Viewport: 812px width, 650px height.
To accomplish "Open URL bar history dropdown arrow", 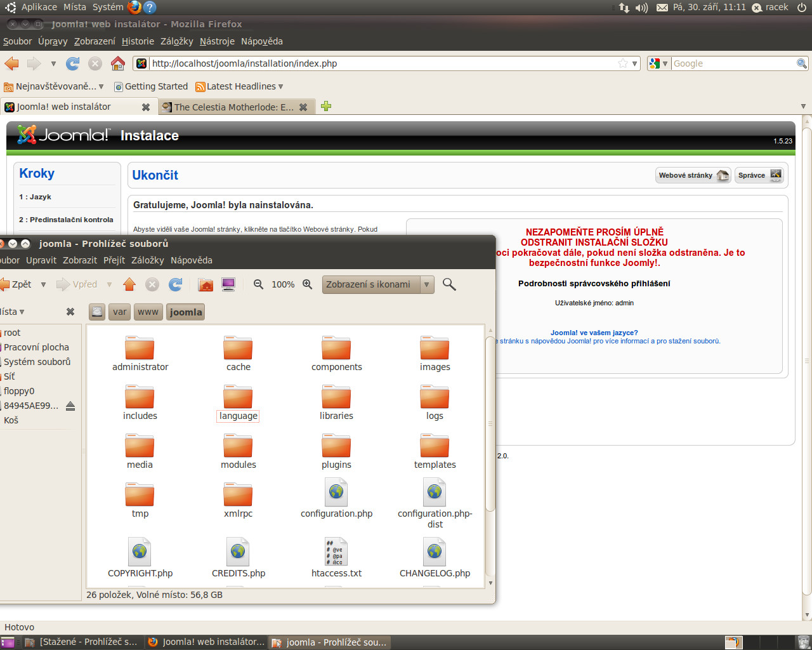I will (x=634, y=63).
